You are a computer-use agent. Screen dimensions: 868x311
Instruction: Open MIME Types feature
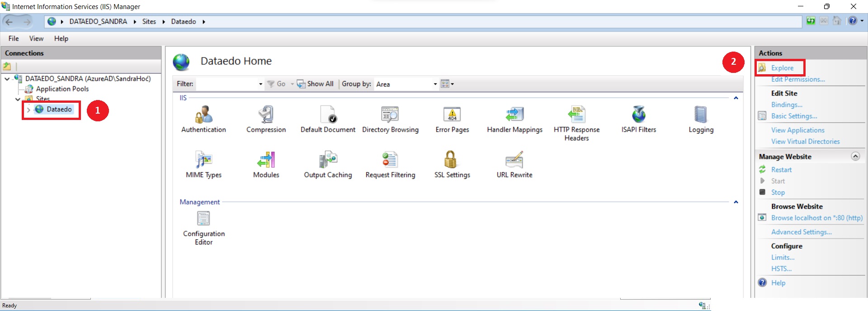[203, 165]
